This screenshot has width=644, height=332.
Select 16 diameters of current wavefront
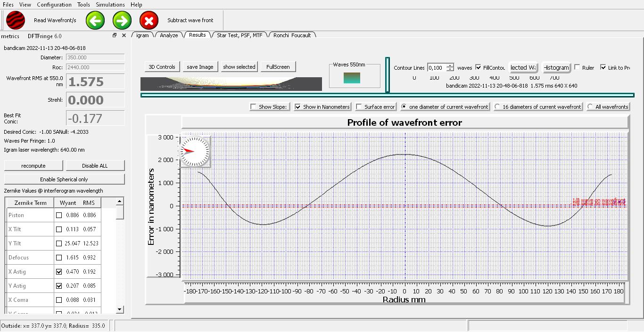tap(497, 107)
